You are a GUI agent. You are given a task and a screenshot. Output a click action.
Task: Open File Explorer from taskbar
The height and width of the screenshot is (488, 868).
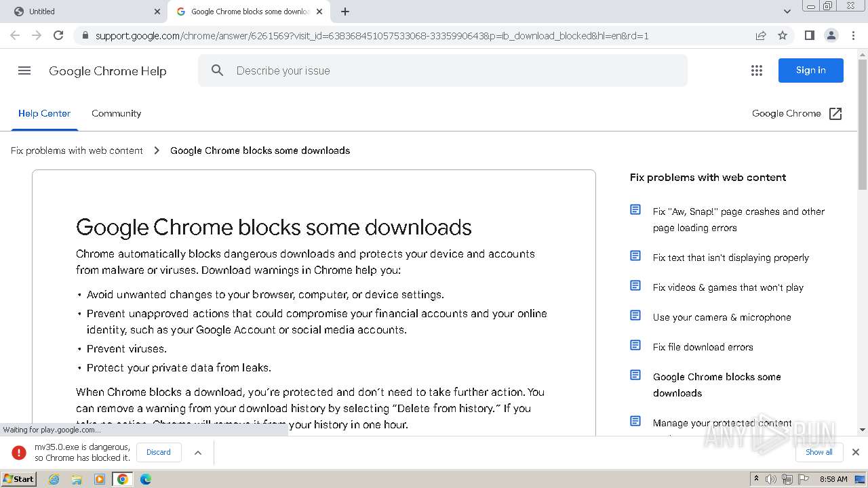(77, 479)
